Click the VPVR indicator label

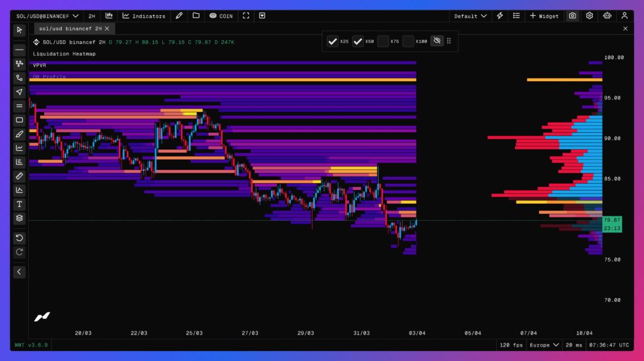(x=40, y=65)
